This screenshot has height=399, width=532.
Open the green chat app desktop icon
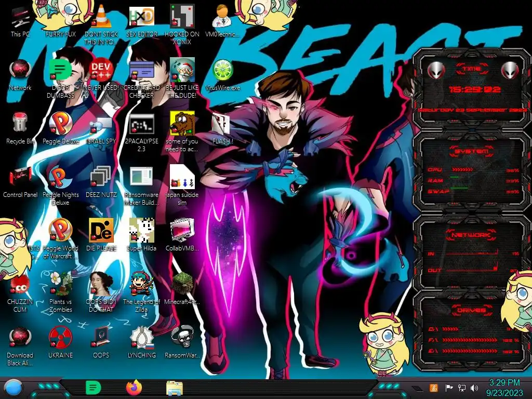click(60, 70)
